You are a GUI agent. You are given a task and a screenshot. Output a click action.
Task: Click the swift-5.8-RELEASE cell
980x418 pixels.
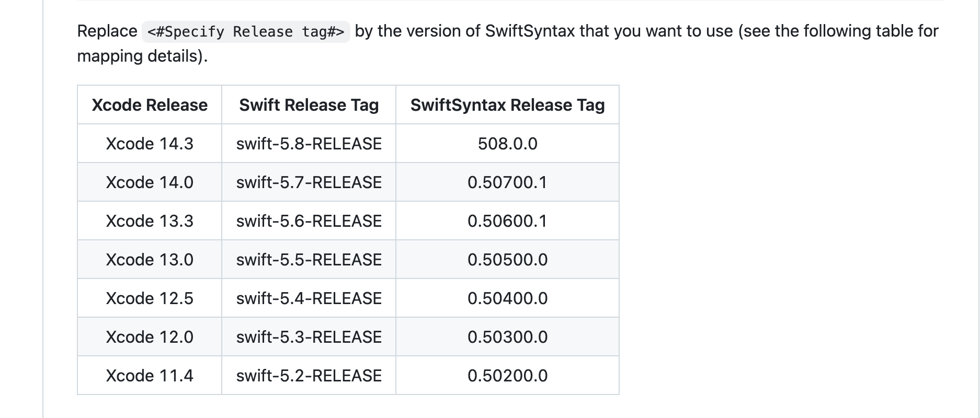[x=309, y=144]
